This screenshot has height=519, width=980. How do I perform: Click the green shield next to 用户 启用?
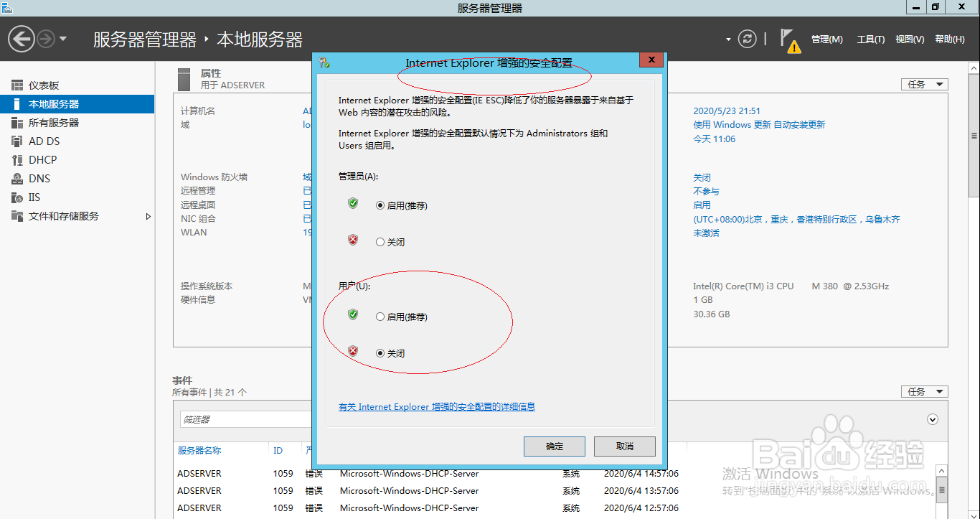(353, 314)
